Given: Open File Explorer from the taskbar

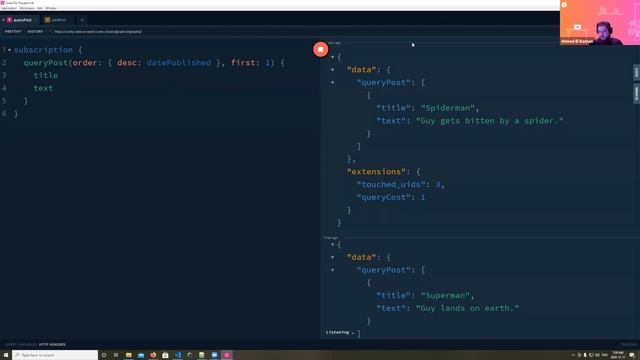Looking at the screenshot, I should (x=129, y=355).
